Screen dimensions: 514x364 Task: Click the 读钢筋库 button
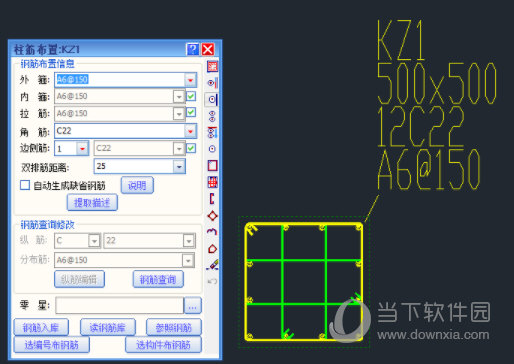coord(108,327)
